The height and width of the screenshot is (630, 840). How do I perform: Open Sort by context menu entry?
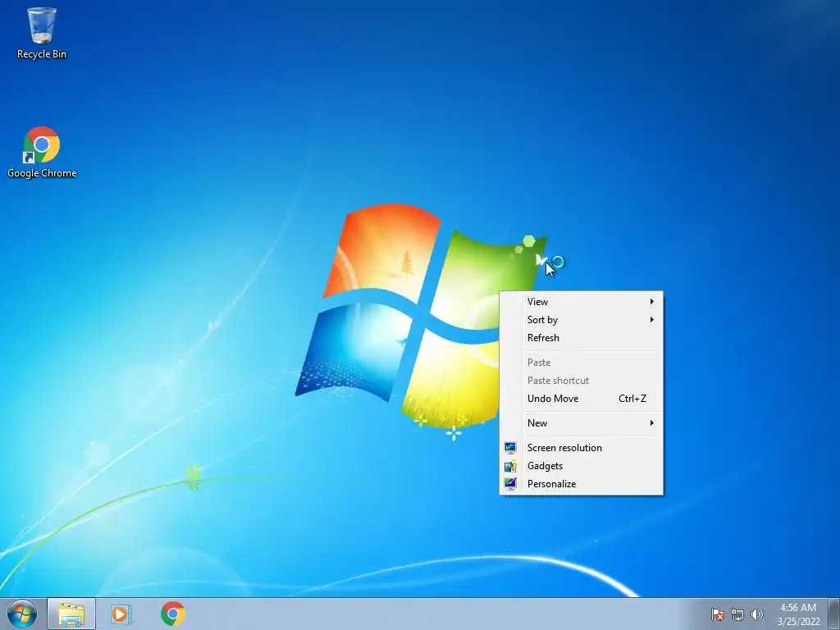(582, 320)
